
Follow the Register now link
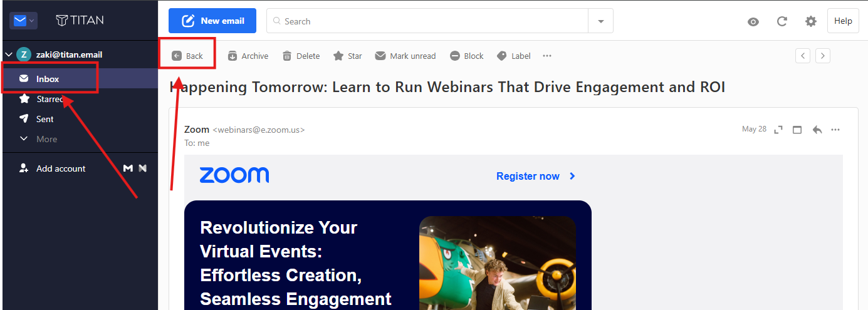point(536,176)
